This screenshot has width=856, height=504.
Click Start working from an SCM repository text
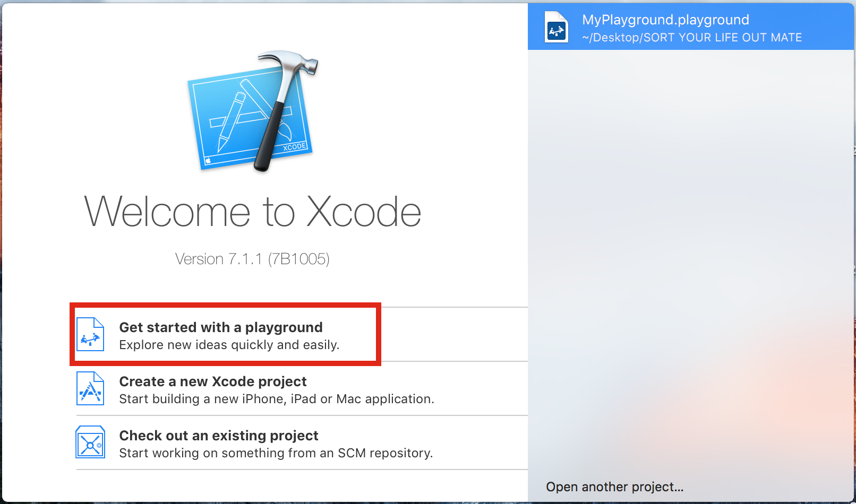coord(276,453)
